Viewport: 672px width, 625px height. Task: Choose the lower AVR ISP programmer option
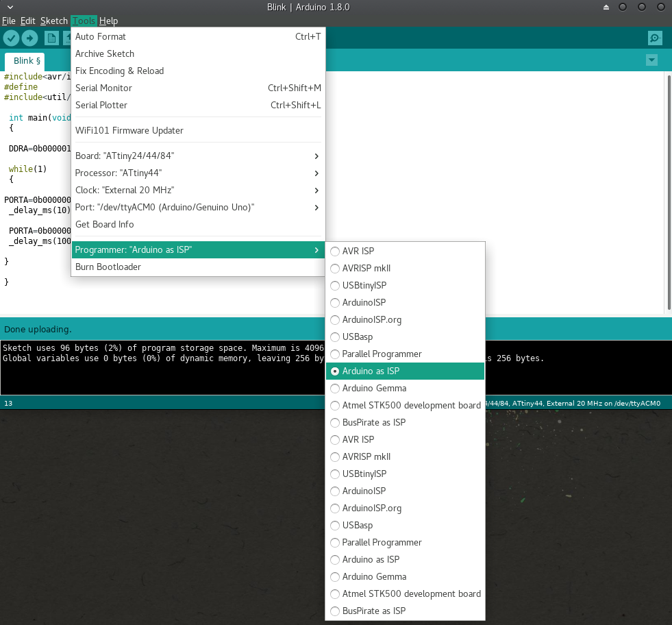[x=405, y=439]
